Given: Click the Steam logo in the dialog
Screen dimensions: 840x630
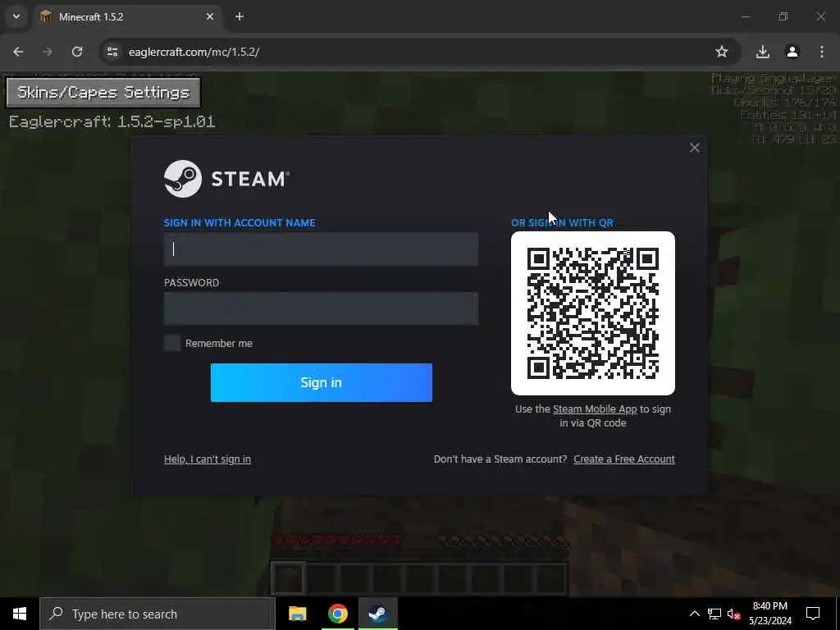Looking at the screenshot, I should (x=227, y=179).
